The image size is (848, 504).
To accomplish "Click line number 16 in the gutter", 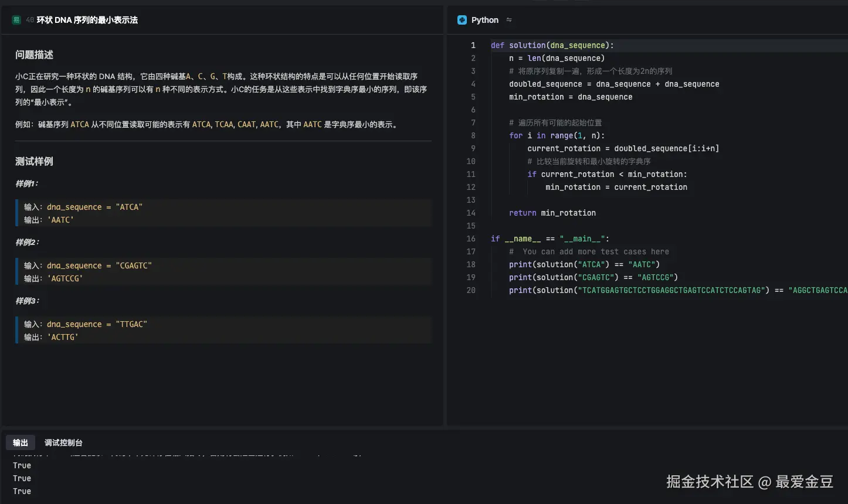I will click(471, 239).
